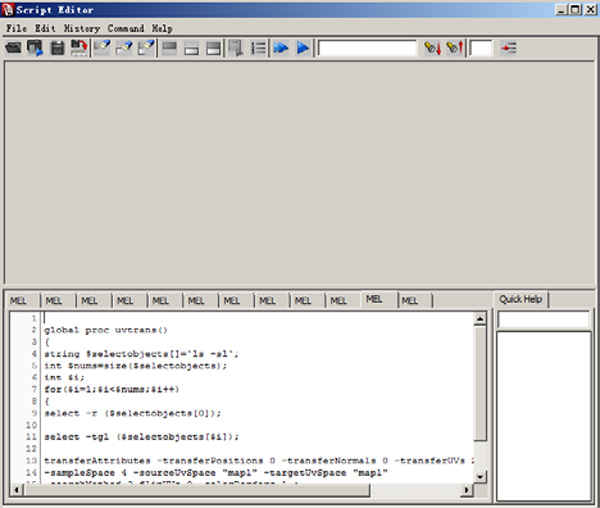This screenshot has width=600, height=508.
Task: Click line number 13 in the gutter
Action: point(31,461)
